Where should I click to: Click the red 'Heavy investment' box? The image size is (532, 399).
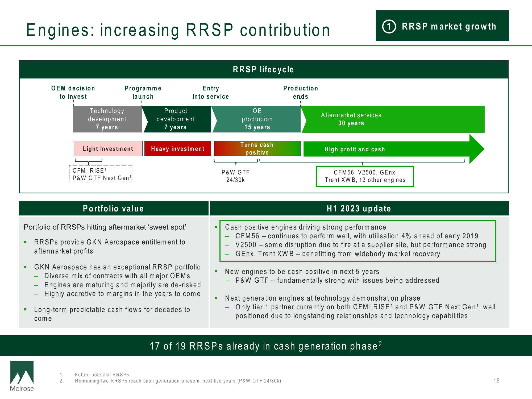click(x=178, y=149)
